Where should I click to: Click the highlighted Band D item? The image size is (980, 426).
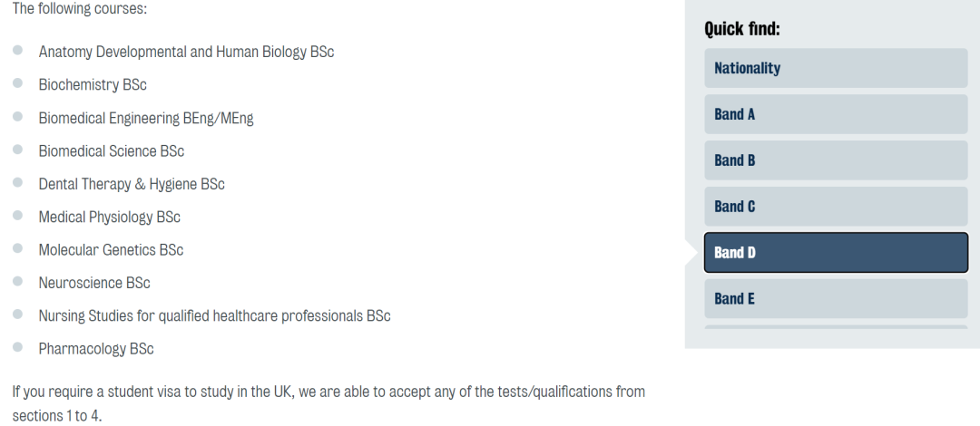(x=836, y=252)
